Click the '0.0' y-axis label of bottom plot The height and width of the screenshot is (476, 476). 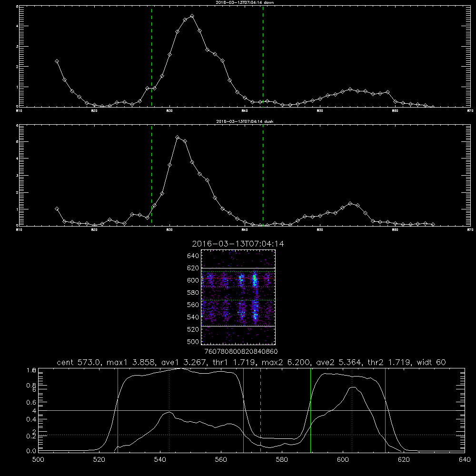(31, 451)
